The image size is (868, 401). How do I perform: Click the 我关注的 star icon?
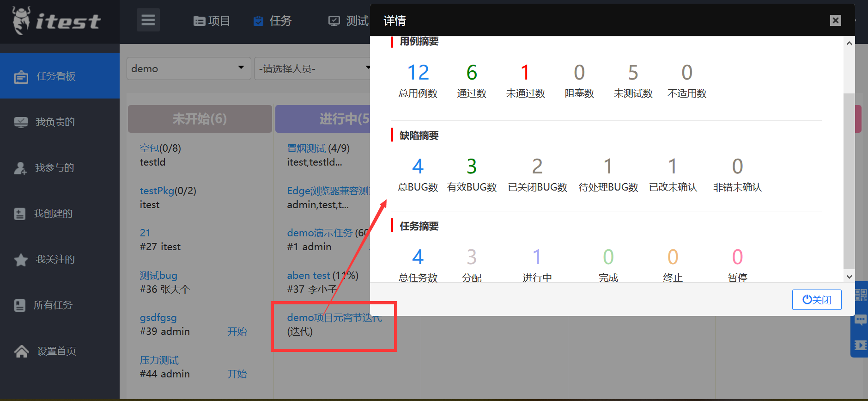(x=21, y=259)
